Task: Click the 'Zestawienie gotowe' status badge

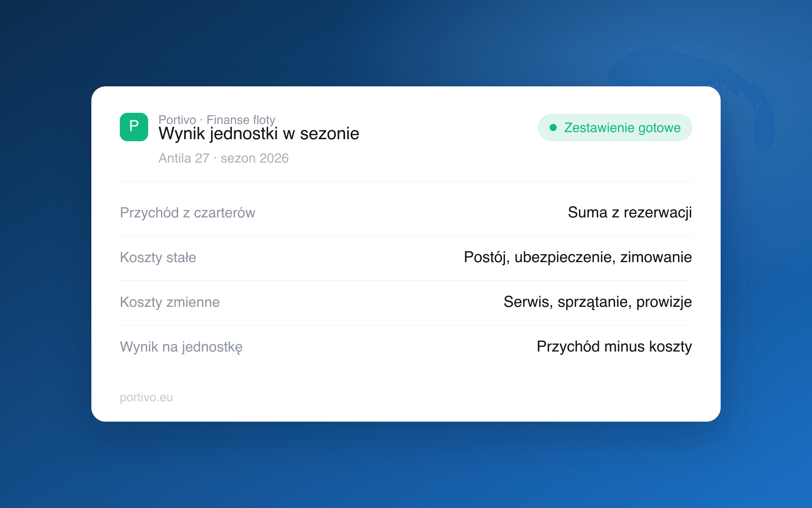Action: [615, 128]
